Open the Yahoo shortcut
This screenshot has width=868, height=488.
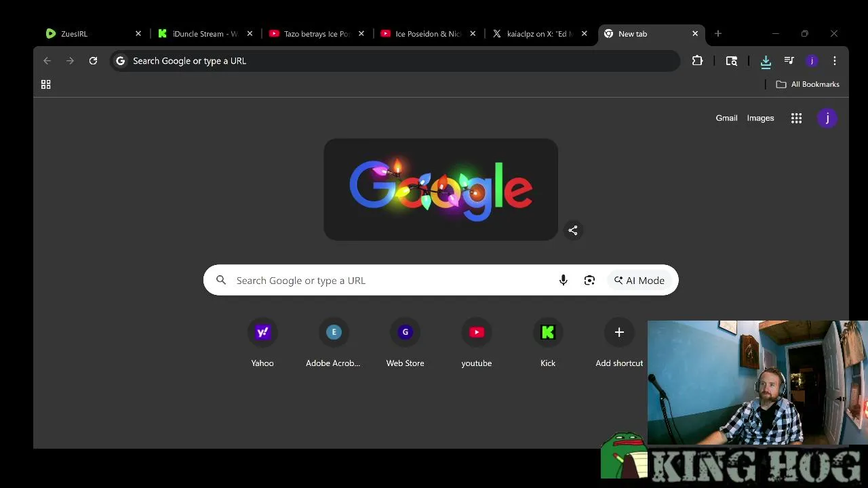[262, 343]
